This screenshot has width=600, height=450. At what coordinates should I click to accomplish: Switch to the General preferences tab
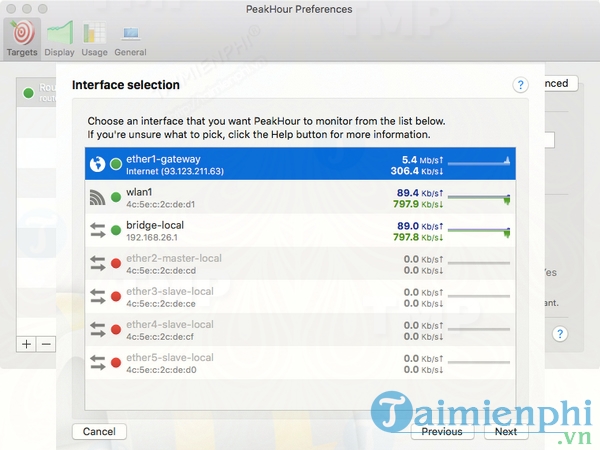(130, 39)
